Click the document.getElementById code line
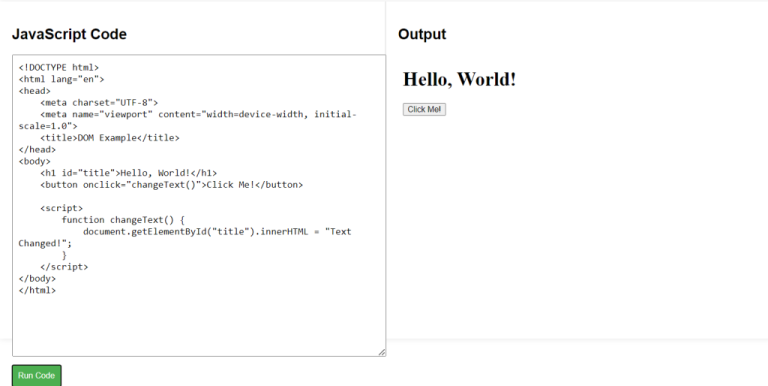 click(217, 232)
